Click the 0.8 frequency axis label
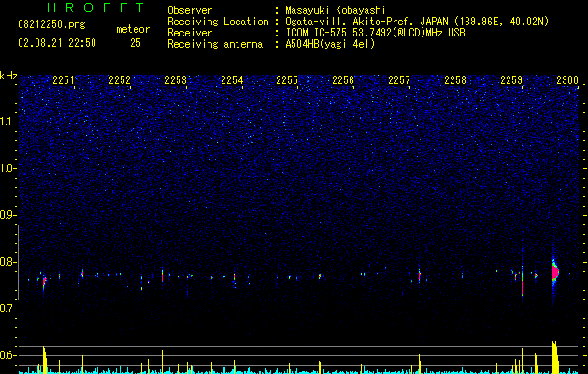Image resolution: width=588 pixels, height=374 pixels. tap(8, 262)
